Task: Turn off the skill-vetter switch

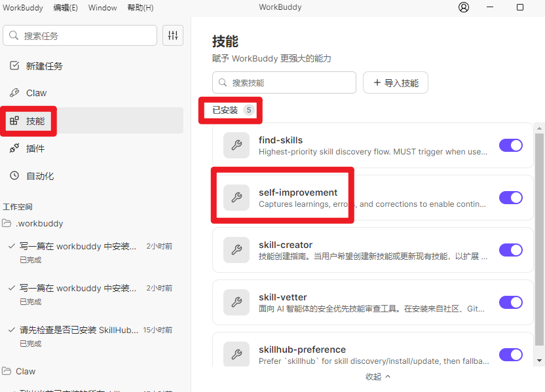Action: (x=510, y=302)
